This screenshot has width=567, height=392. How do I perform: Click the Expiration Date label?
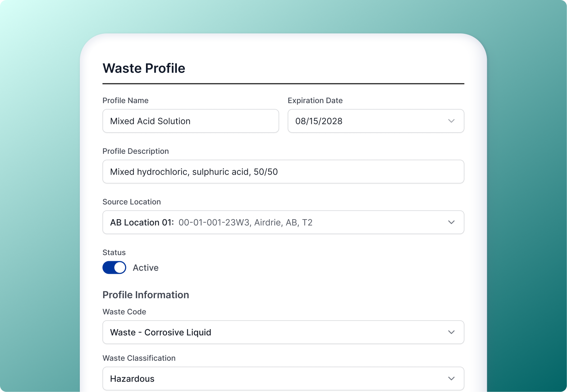click(315, 101)
